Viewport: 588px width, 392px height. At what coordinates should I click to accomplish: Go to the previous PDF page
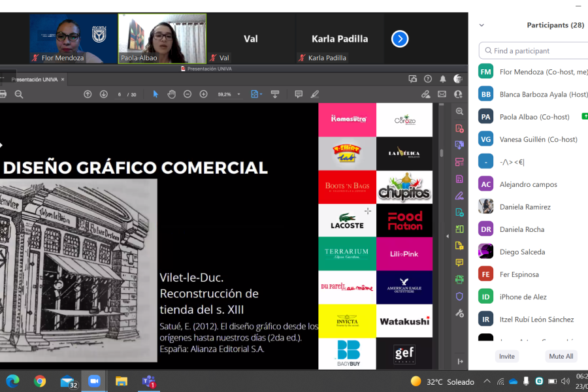pyautogui.click(x=88, y=95)
